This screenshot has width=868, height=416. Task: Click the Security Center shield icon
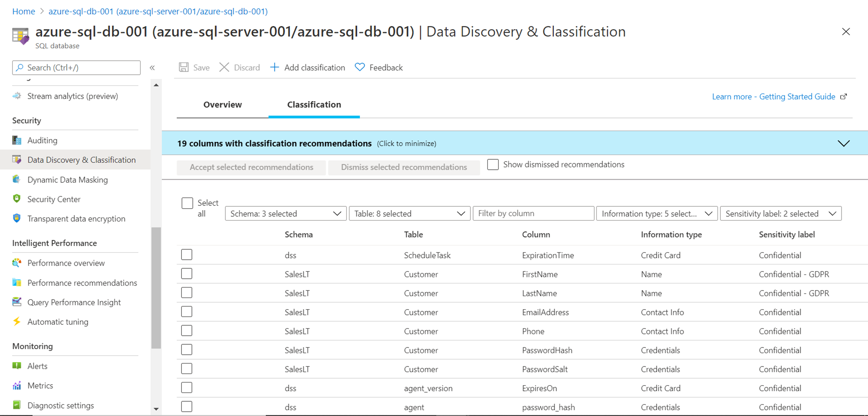click(x=17, y=199)
